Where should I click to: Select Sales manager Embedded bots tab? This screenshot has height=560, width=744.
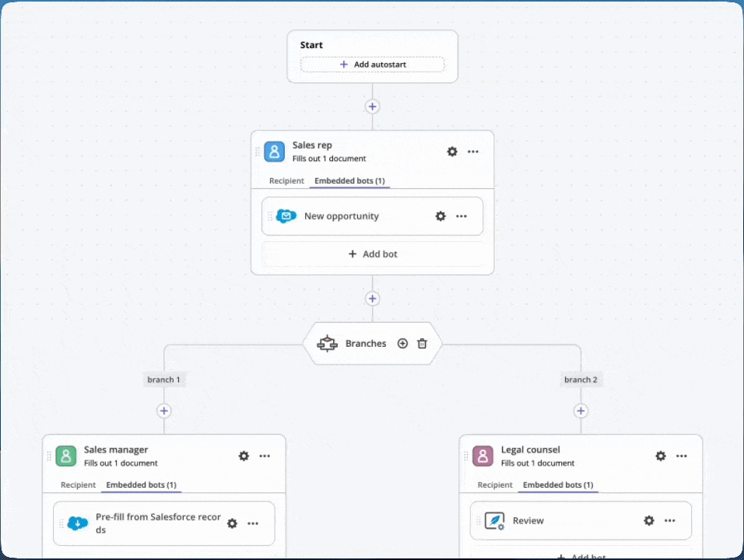coord(141,485)
